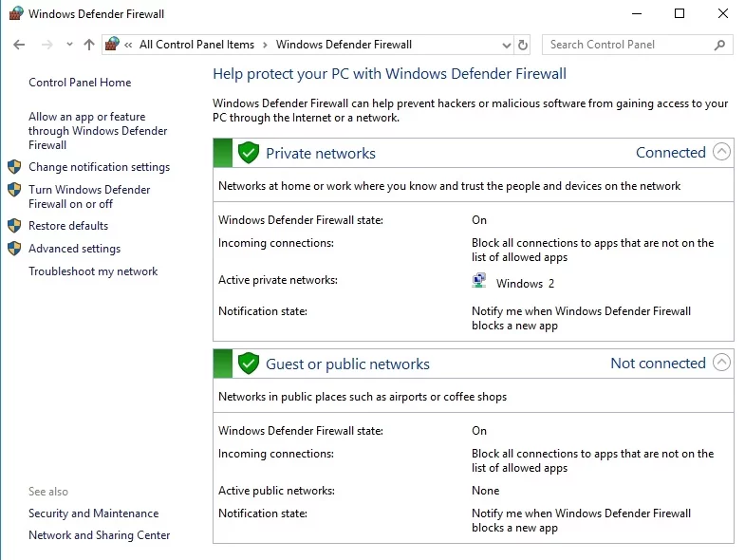Click the search magnifier icon
This screenshot has width=745, height=560.
click(x=720, y=45)
